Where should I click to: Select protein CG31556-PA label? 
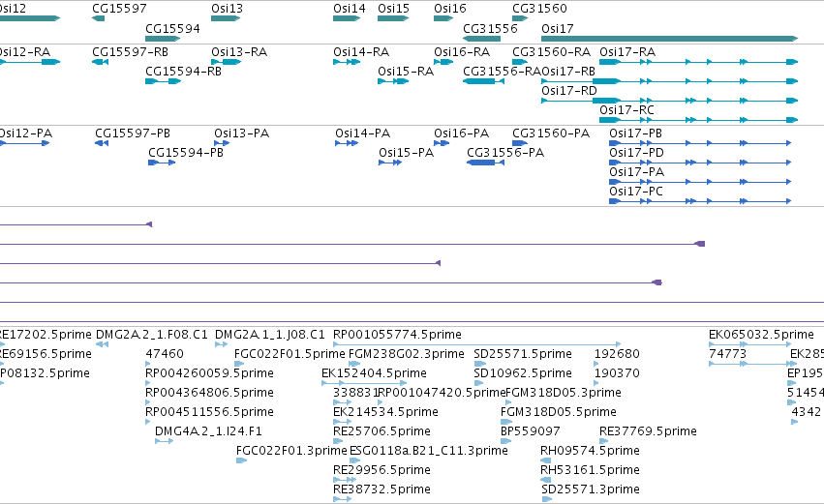(505, 153)
